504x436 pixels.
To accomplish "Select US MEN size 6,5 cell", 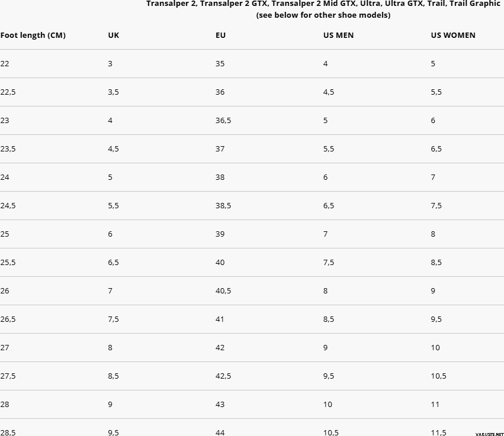I will pyautogui.click(x=329, y=205).
